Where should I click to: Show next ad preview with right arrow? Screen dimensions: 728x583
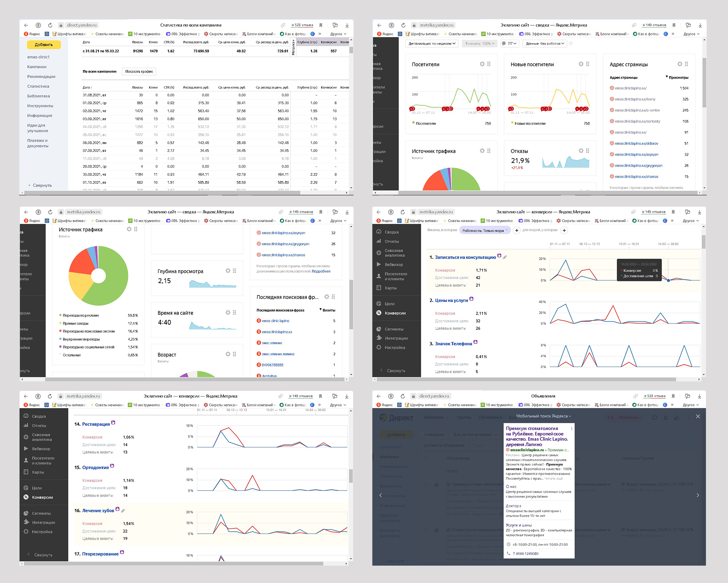pyautogui.click(x=698, y=495)
